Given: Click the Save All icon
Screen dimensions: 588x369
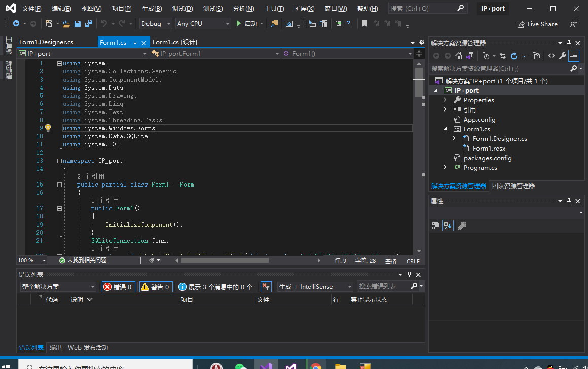Looking at the screenshot, I should [89, 24].
